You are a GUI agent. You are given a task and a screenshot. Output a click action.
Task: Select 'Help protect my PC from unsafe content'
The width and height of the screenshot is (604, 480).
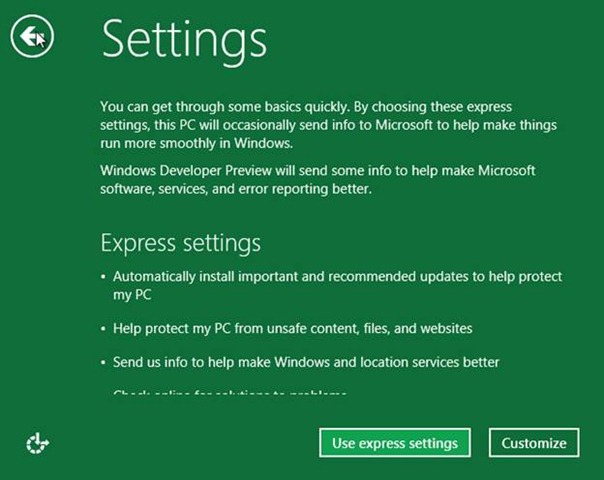293,329
